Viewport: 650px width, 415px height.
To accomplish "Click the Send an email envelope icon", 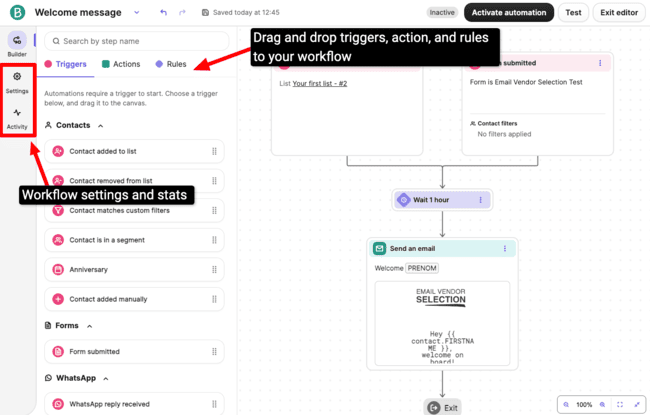I will tap(379, 248).
